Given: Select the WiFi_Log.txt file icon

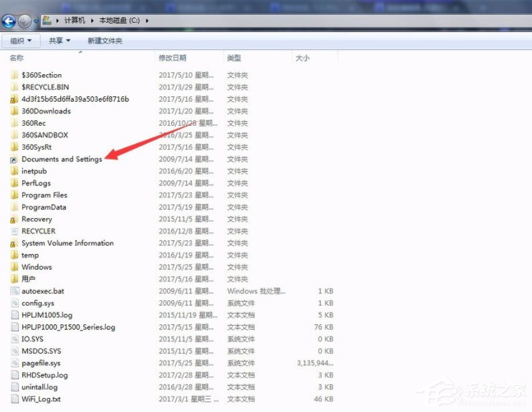Looking at the screenshot, I should 15,399.
